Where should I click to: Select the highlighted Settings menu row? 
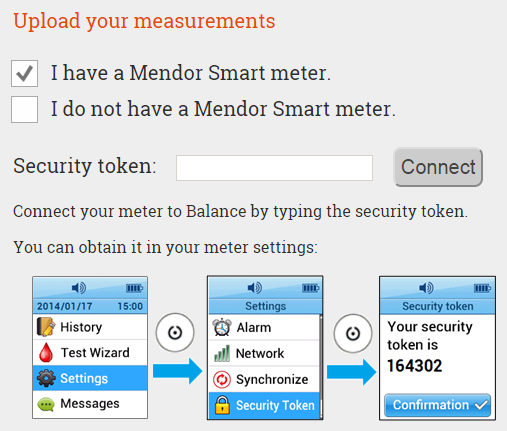point(90,378)
